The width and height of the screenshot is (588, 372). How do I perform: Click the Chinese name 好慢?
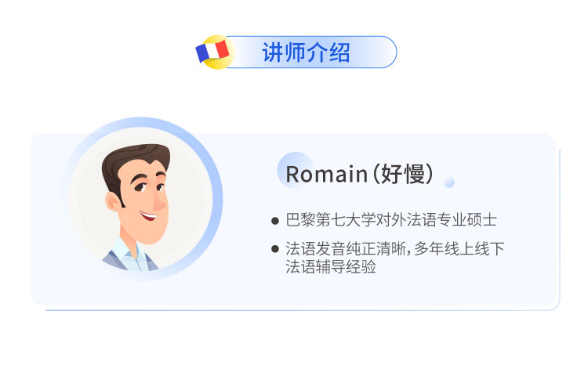tap(402, 175)
